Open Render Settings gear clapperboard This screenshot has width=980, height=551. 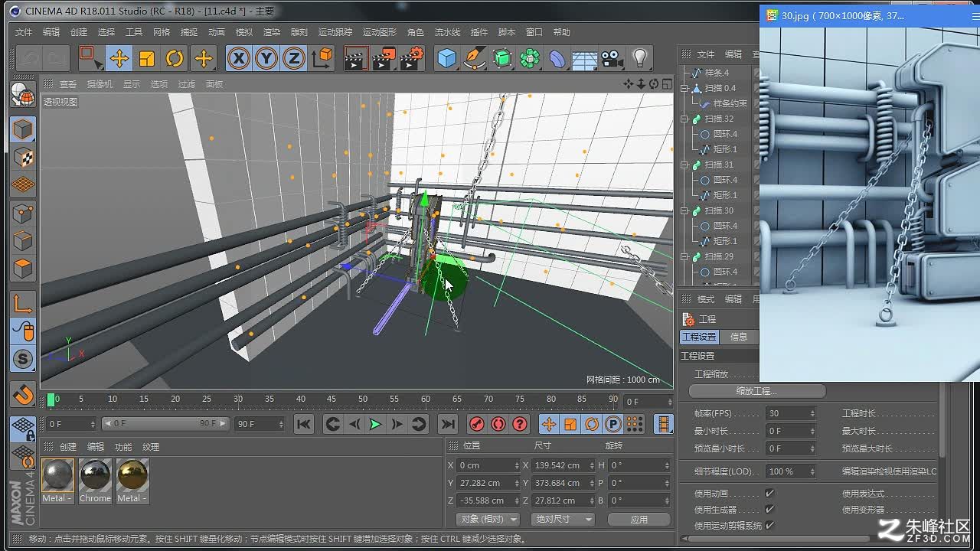(412, 58)
